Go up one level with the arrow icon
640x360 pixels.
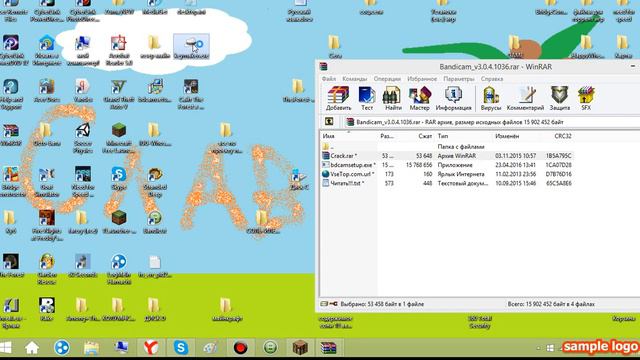pyautogui.click(x=329, y=122)
